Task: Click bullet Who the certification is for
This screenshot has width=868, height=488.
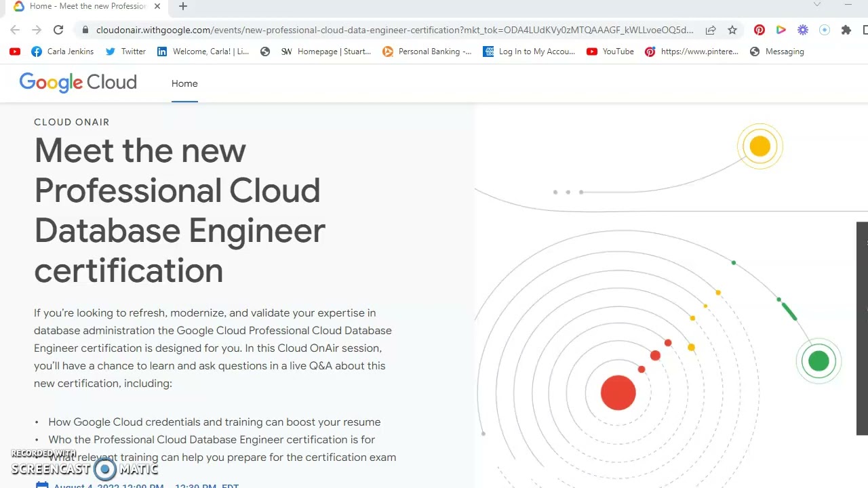Action: pos(212,439)
